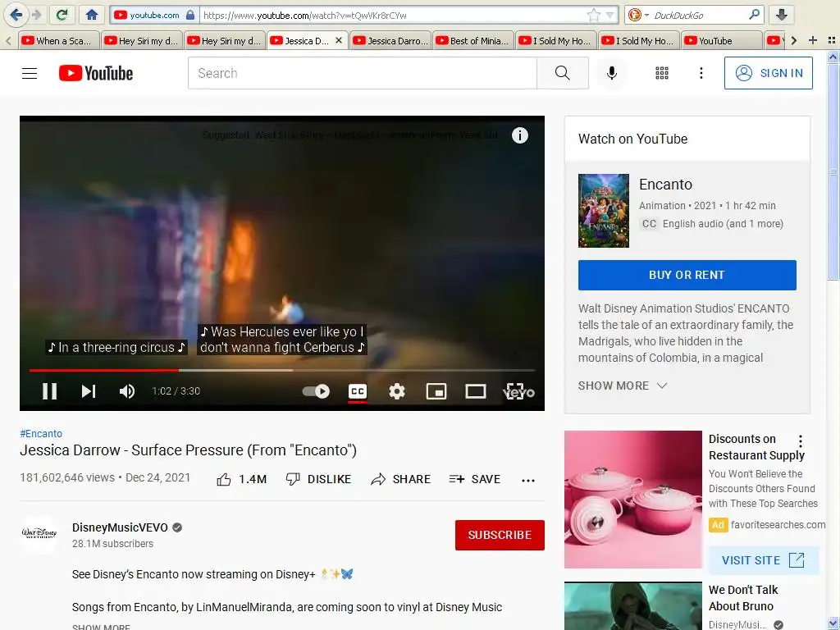The width and height of the screenshot is (840, 630).
Task: Open the browser home page icon
Action: click(x=92, y=15)
